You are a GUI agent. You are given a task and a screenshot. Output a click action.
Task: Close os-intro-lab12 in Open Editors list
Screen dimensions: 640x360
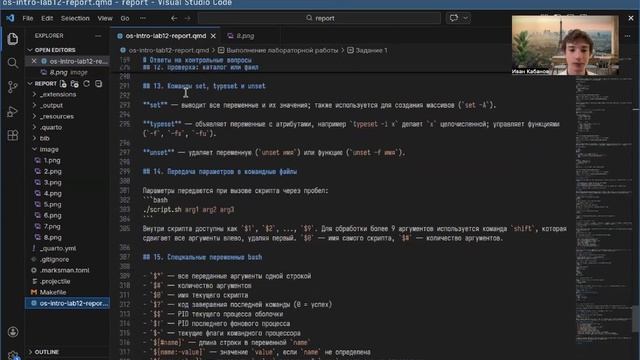pyautogui.click(x=34, y=61)
